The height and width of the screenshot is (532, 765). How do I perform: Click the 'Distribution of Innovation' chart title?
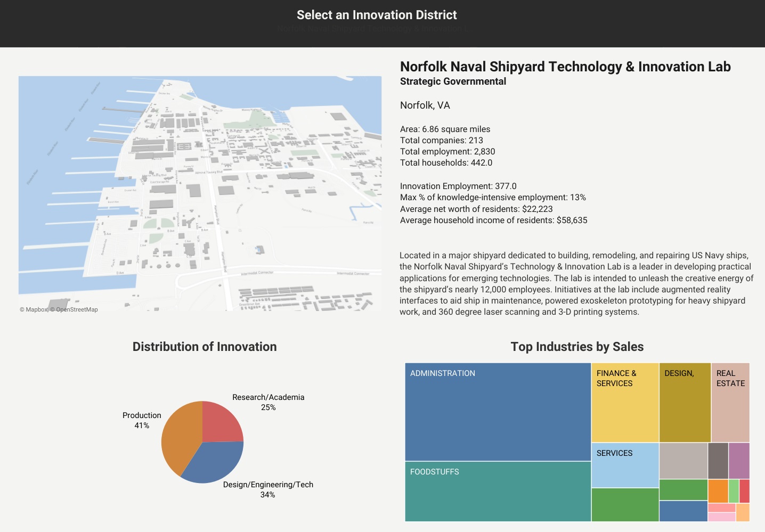point(204,346)
